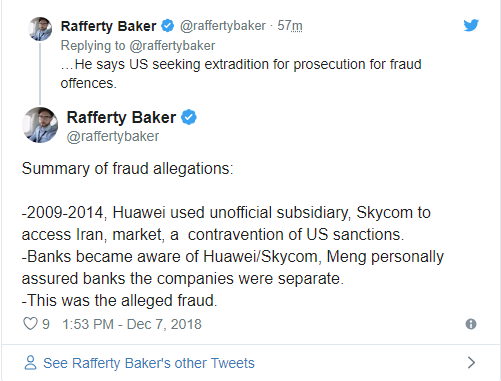Viewport: 501px width, 381px height.
Task: Click the large Rafferty Baker author name
Action: (121, 117)
